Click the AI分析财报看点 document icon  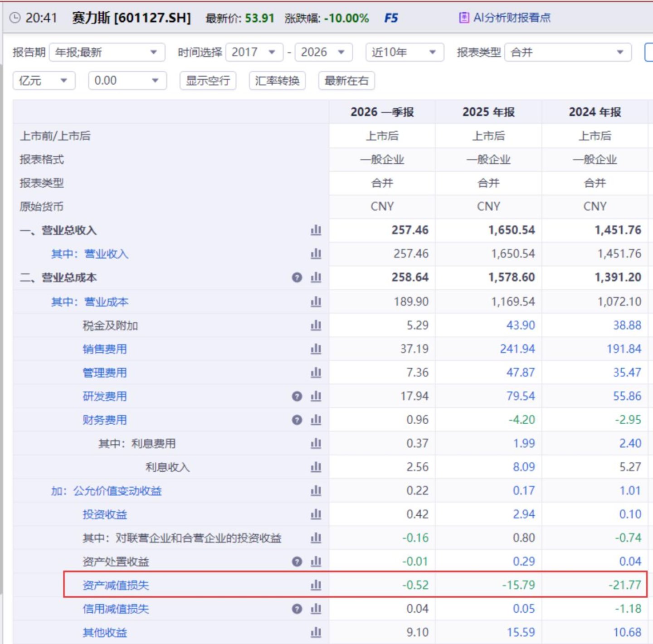[x=464, y=18]
